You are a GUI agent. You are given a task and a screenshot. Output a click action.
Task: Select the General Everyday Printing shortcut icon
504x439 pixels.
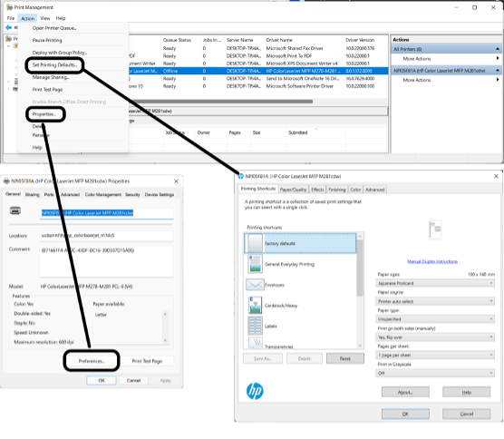click(256, 264)
